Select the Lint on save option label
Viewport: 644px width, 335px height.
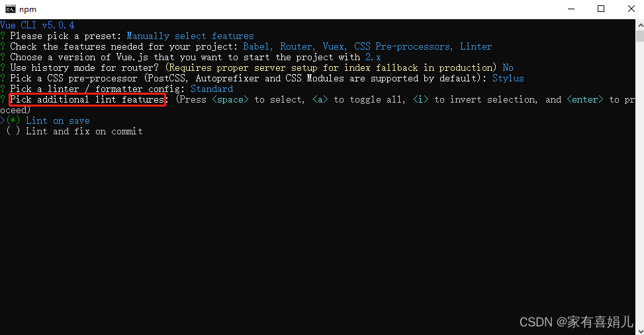[x=58, y=121]
